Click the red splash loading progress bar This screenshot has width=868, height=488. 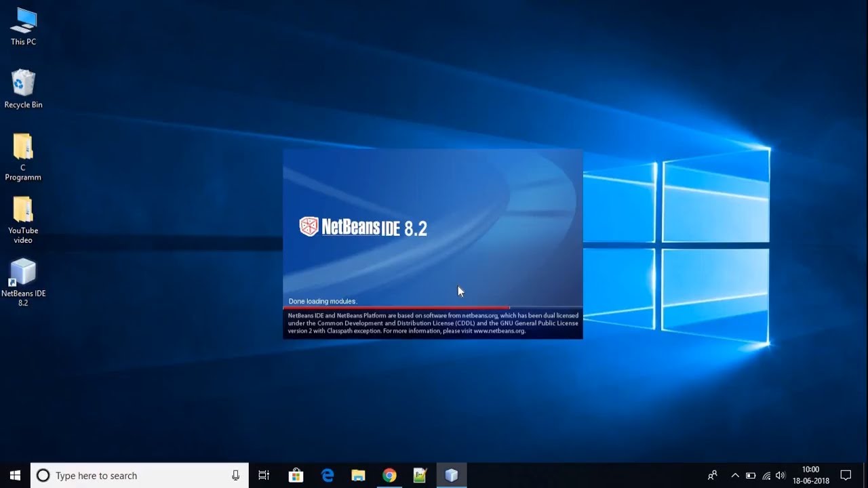pos(396,308)
